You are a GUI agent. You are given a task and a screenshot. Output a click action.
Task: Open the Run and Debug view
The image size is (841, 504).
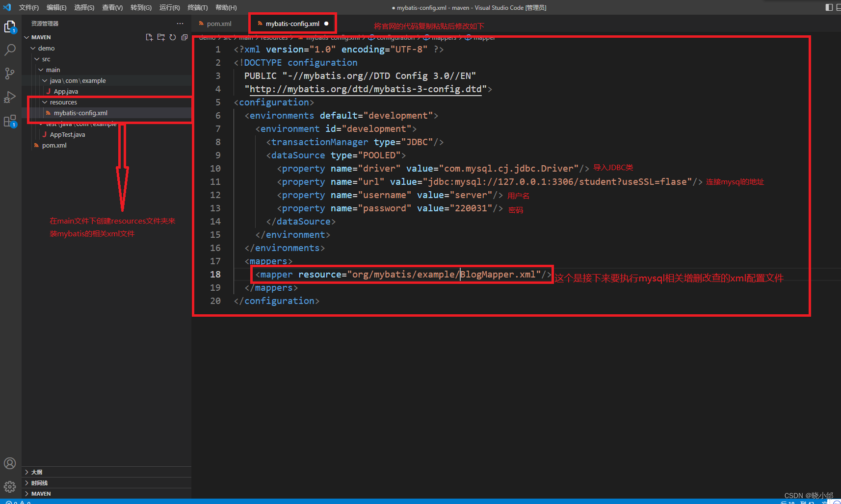coord(10,97)
